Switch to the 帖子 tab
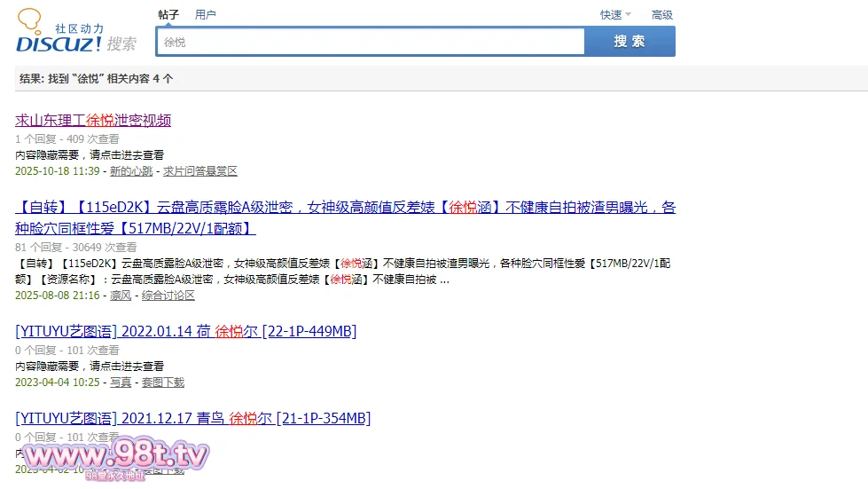Viewport: 868px width, 489px height. [168, 14]
